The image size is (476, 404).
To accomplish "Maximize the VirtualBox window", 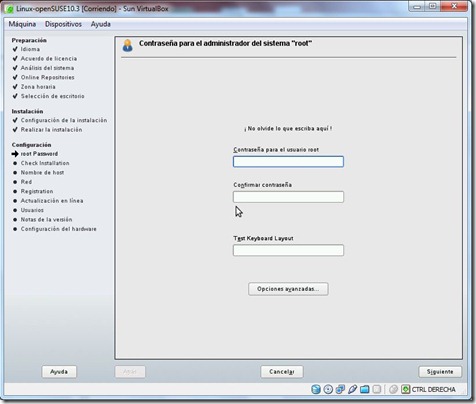I will point(432,6).
